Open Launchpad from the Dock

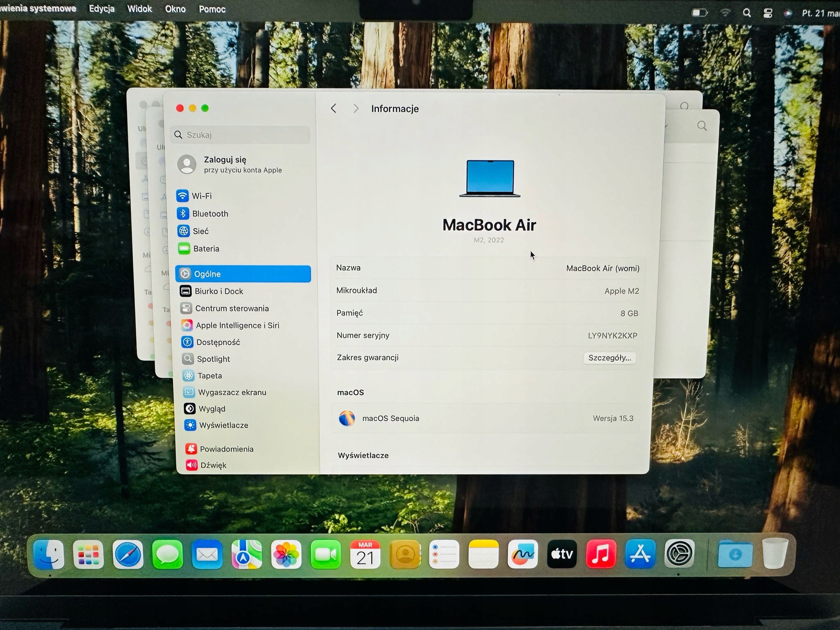88,554
